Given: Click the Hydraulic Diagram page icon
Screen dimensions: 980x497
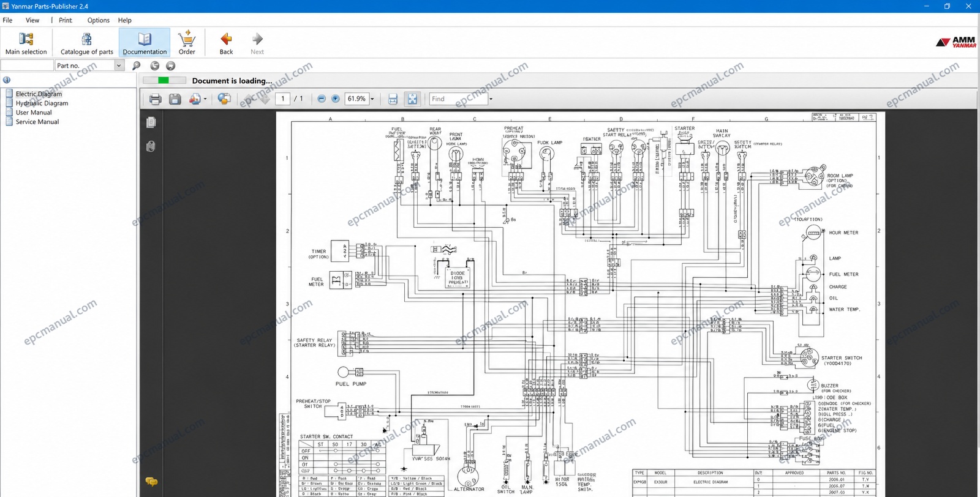Looking at the screenshot, I should pyautogui.click(x=9, y=103).
